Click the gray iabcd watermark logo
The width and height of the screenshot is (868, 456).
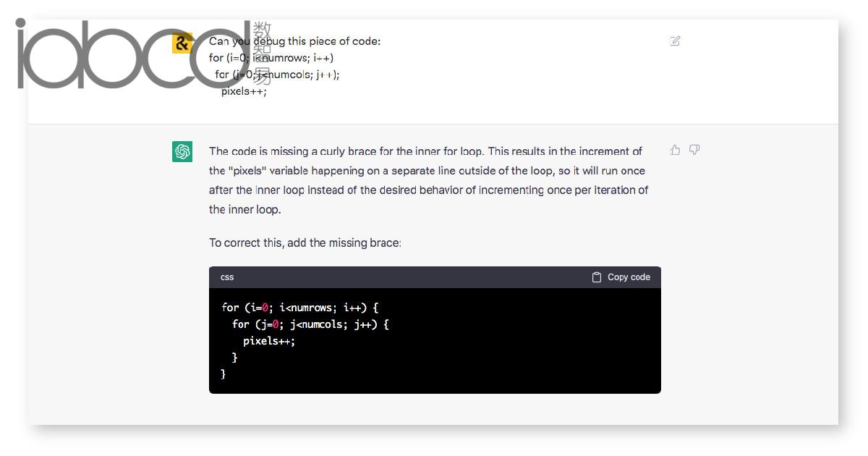pyautogui.click(x=134, y=54)
